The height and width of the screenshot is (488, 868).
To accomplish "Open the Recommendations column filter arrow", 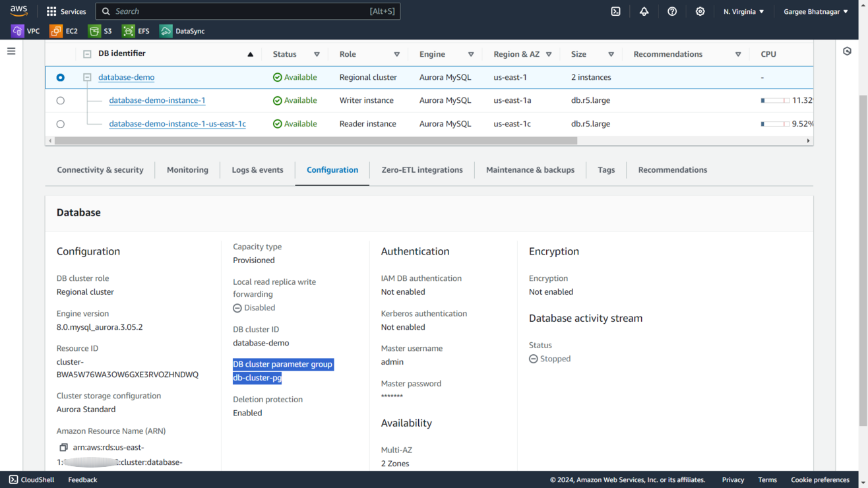I will (x=738, y=54).
